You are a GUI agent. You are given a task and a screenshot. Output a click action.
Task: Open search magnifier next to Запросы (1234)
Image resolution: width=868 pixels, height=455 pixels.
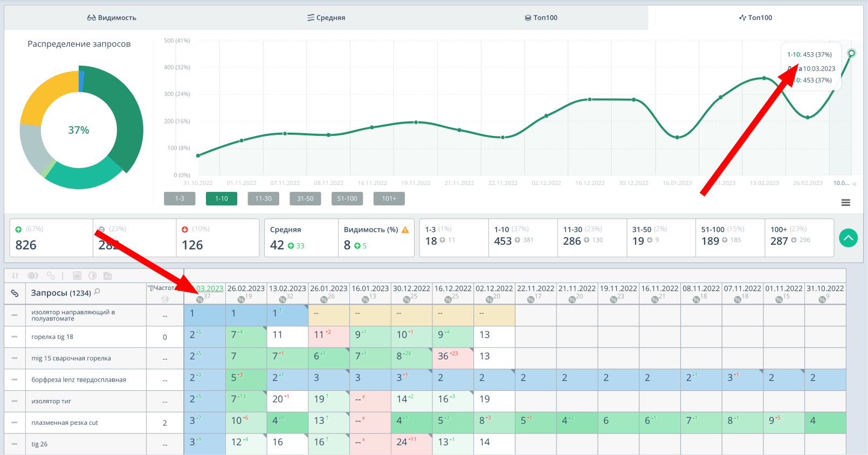point(97,292)
